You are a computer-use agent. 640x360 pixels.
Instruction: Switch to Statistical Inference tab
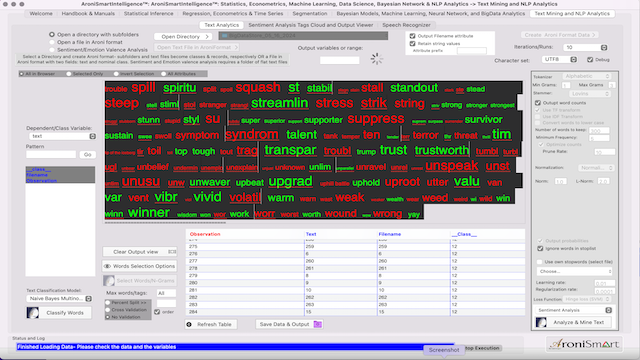click(x=149, y=13)
